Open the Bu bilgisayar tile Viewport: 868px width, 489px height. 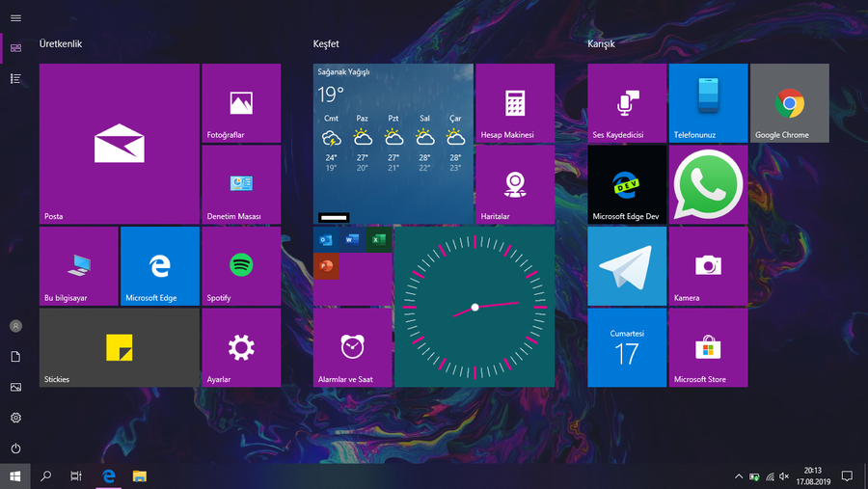(79, 266)
